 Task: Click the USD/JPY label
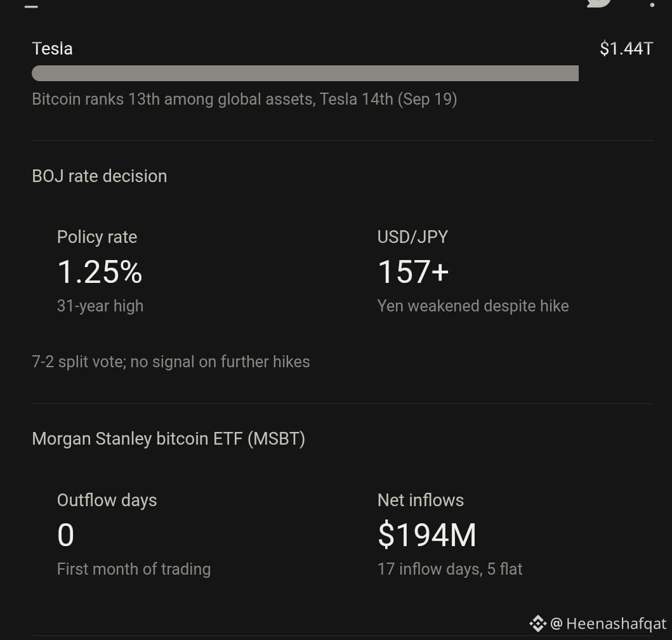click(412, 237)
